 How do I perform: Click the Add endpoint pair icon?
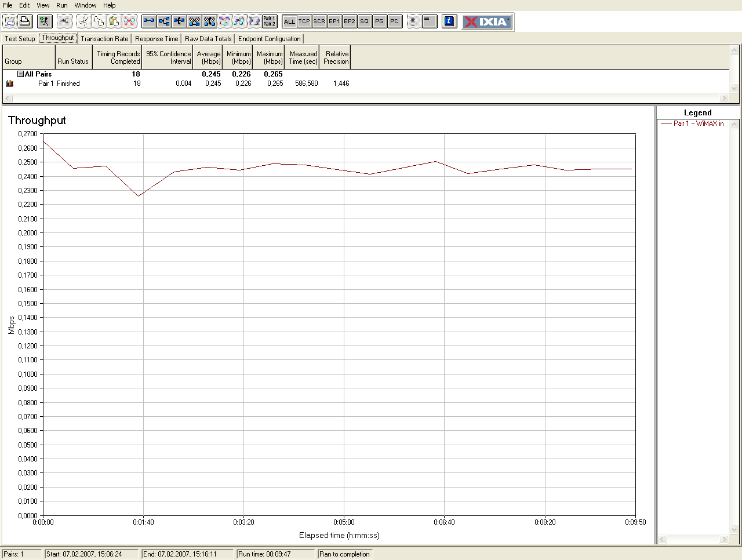tap(149, 21)
